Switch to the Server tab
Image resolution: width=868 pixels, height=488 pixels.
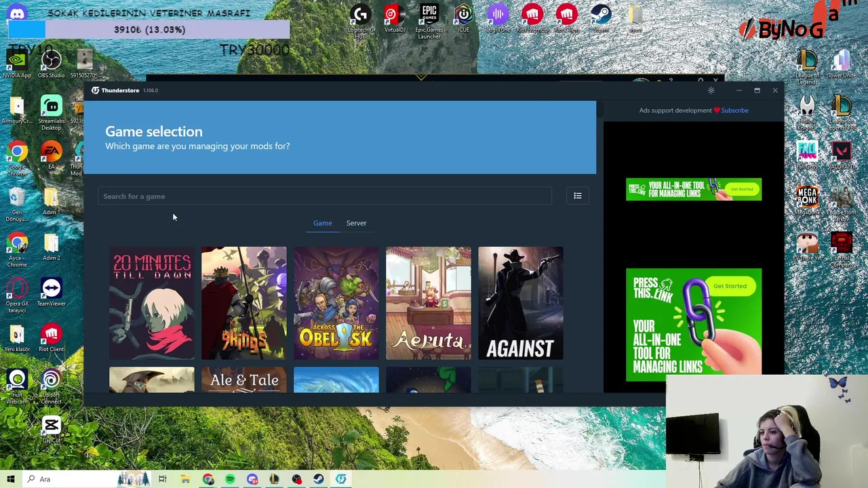[x=356, y=223]
